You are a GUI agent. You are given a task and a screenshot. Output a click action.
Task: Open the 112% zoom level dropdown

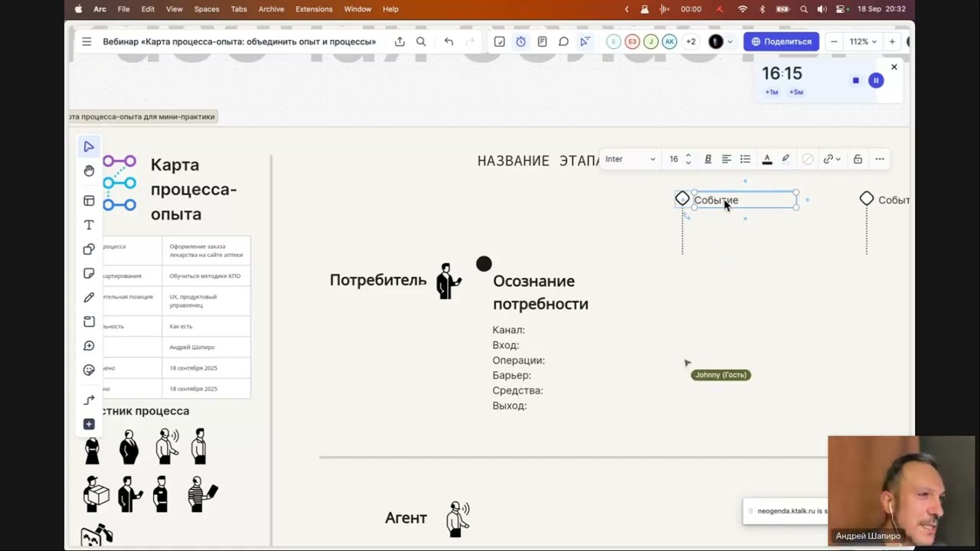pyautogui.click(x=863, y=41)
